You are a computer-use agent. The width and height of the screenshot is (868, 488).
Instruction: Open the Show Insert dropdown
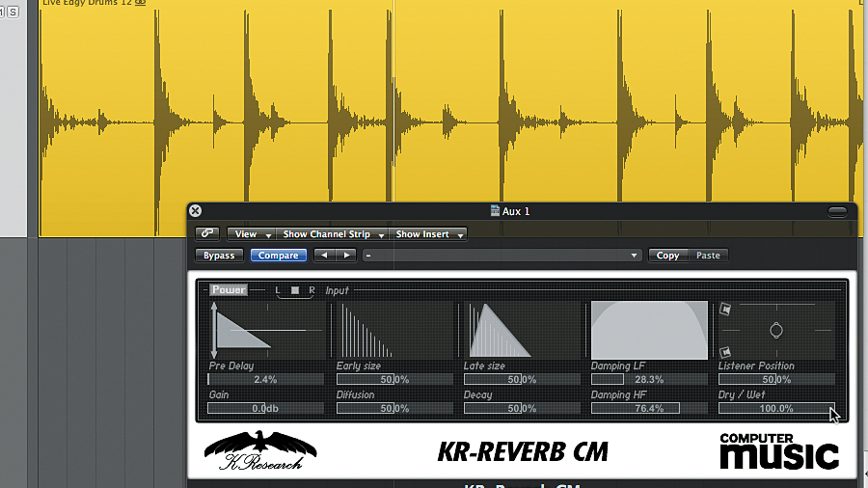pyautogui.click(x=428, y=234)
